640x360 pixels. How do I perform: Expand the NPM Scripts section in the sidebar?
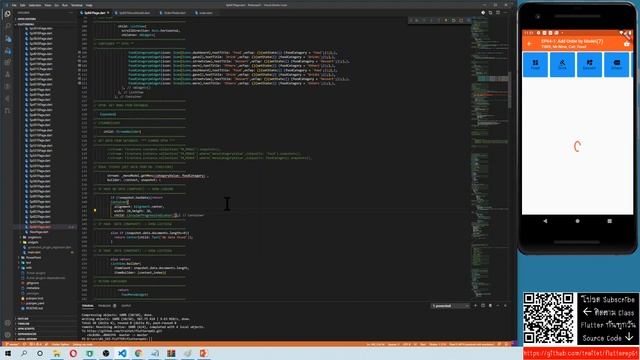tap(45, 329)
